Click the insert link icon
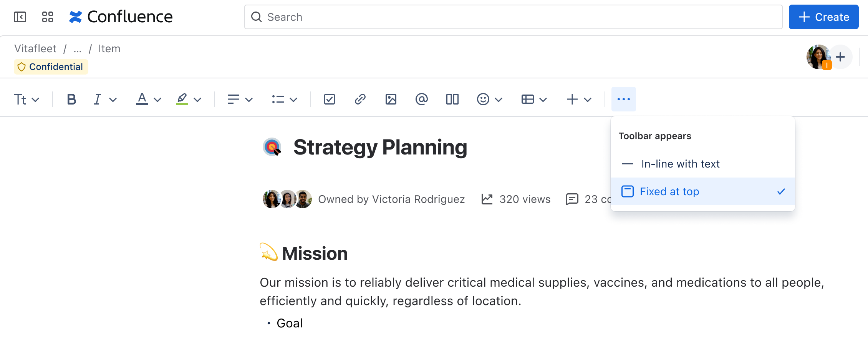 (360, 100)
